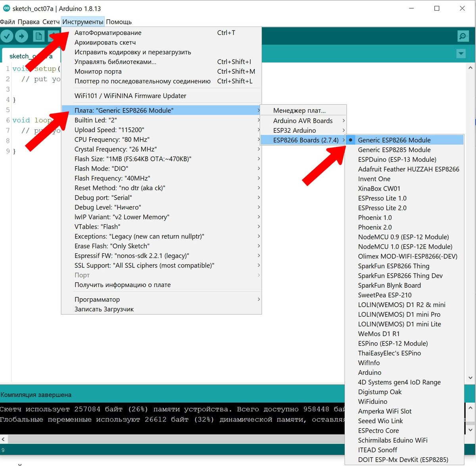
Task: Expand the Builtin Led submenu
Action: point(161,120)
